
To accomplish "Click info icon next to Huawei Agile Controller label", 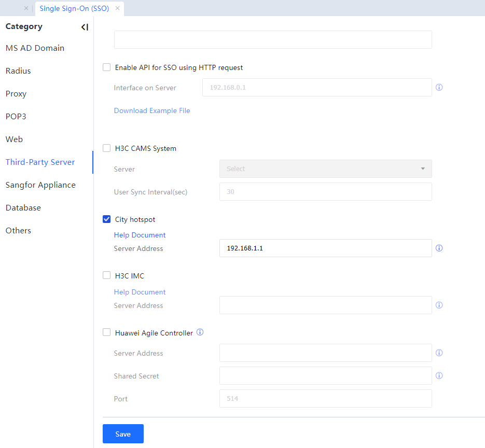I will click(200, 332).
